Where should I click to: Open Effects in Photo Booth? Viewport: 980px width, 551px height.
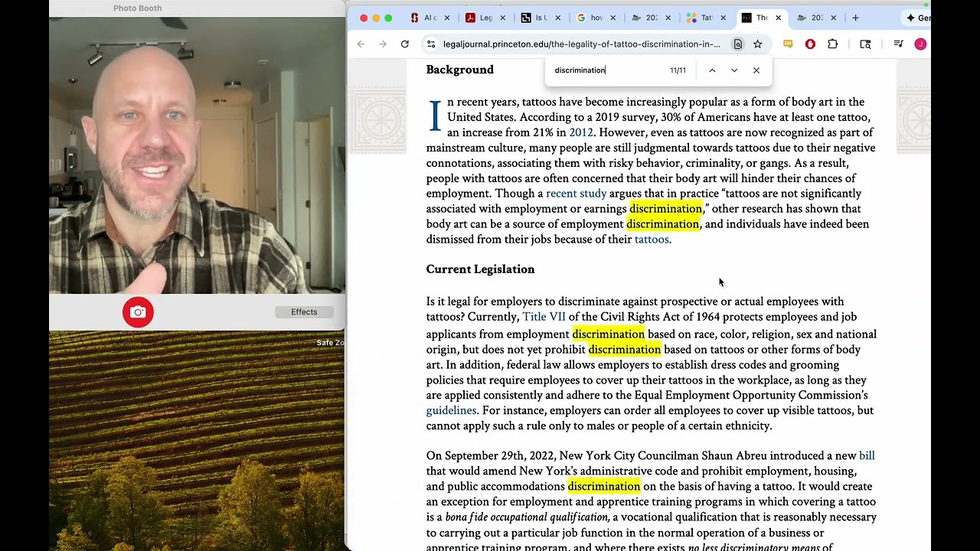pos(304,312)
